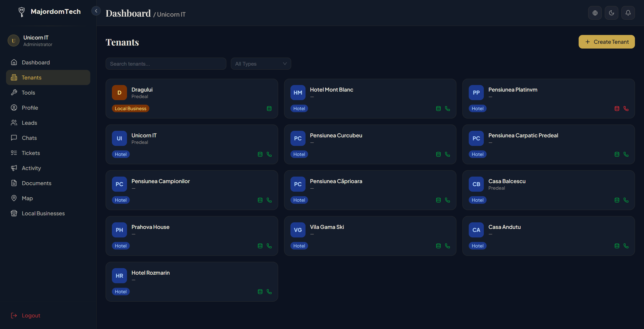644x329 pixels.
Task: Click the Unicorn IT administrator avatar
Action: 13,40
